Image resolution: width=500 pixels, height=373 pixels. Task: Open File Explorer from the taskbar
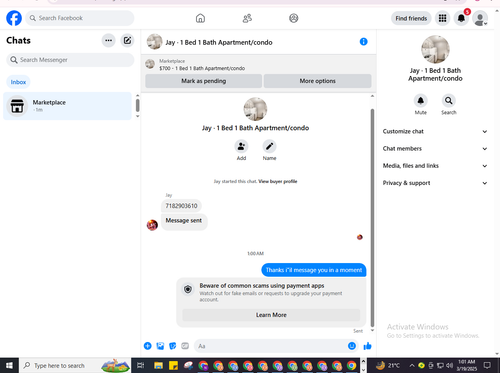(158, 365)
